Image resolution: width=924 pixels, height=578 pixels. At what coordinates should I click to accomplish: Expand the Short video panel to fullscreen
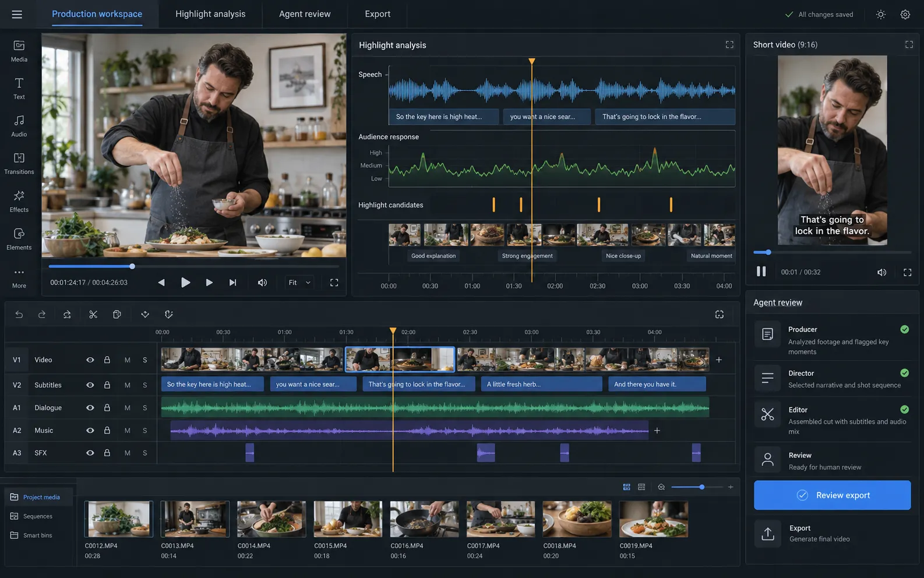pos(909,45)
